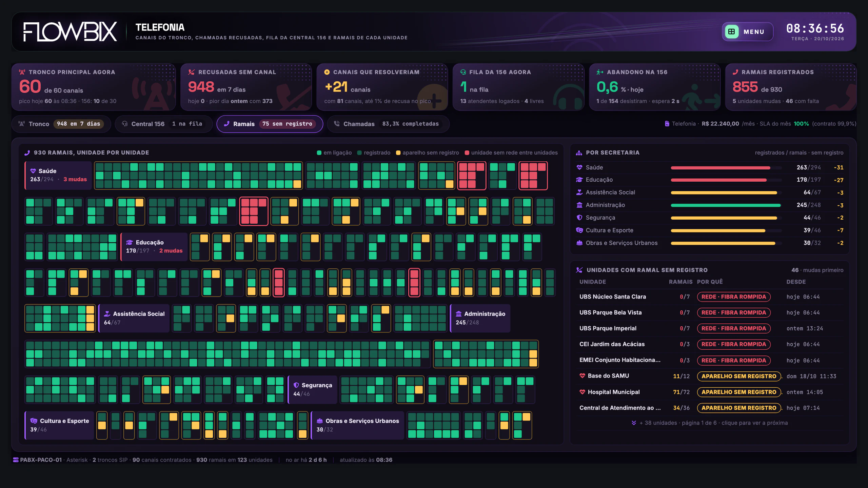
Task: Click Base do SAMU unit row
Action: [709, 376]
